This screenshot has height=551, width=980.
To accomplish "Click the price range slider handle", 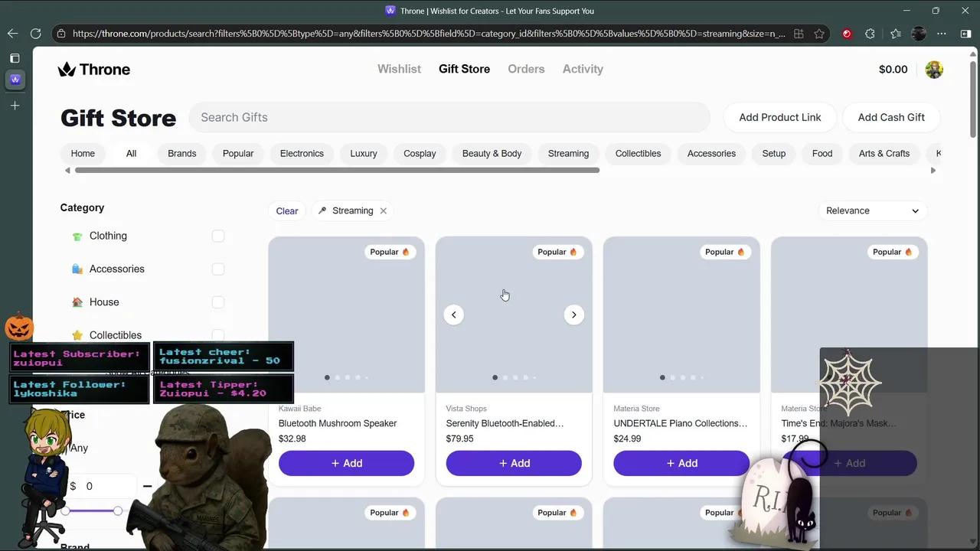I will click(118, 510).
